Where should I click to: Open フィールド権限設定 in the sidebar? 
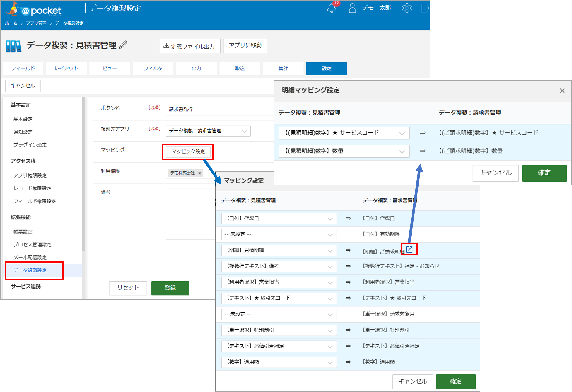[35, 201]
